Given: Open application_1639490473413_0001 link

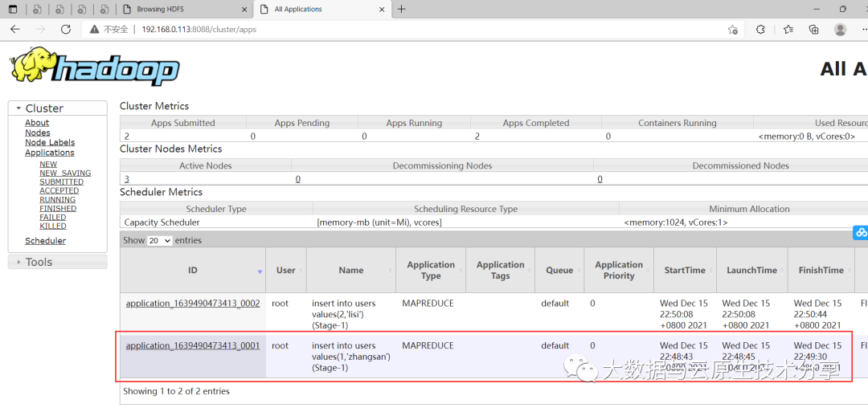Looking at the screenshot, I should tap(193, 345).
